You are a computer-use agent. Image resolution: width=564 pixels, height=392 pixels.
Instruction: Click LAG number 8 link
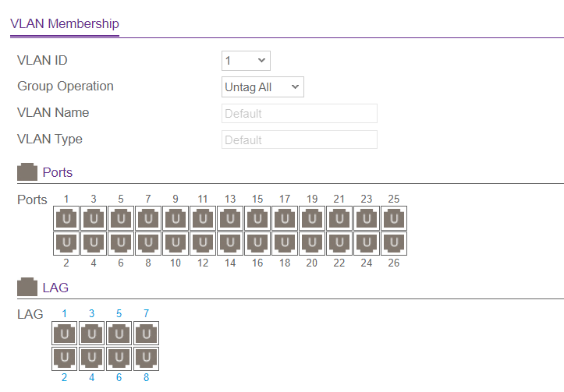[x=147, y=377]
